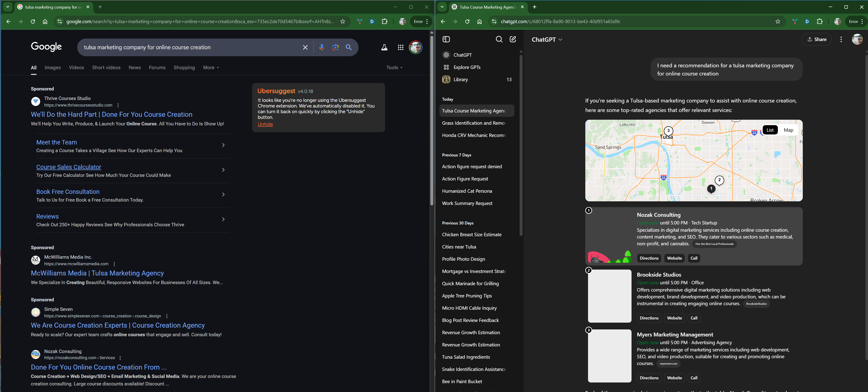This screenshot has width=868, height=392.
Task: Open Google Lens image search icon
Action: pyautogui.click(x=335, y=48)
